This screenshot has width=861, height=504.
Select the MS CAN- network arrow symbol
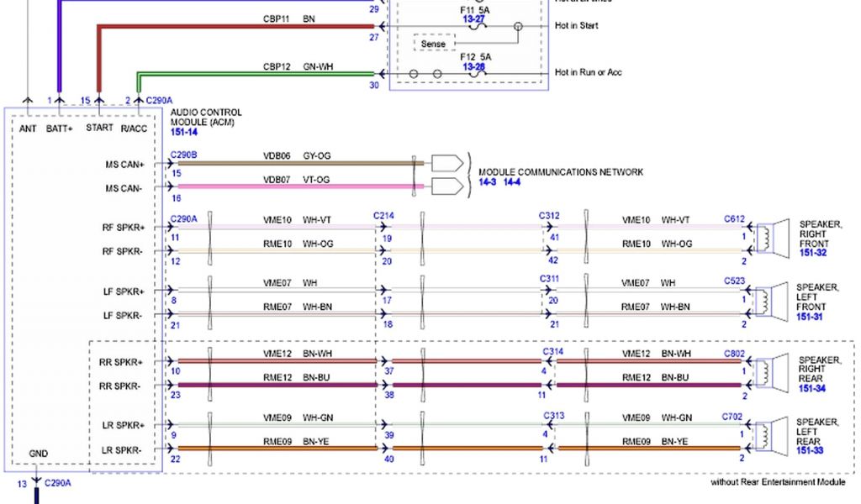pyautogui.click(x=447, y=186)
